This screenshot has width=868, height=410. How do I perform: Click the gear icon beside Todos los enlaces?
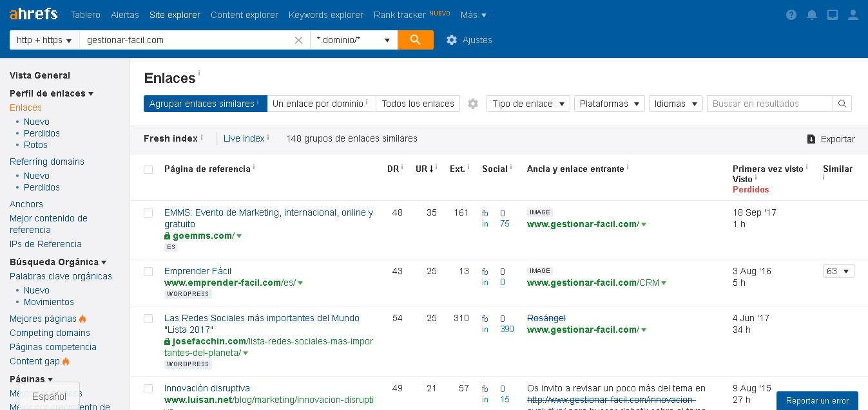click(473, 104)
